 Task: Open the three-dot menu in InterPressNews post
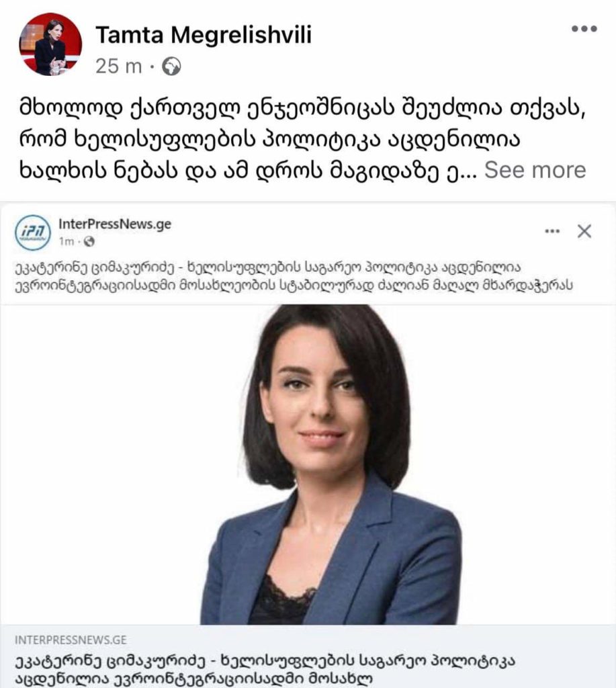552,231
